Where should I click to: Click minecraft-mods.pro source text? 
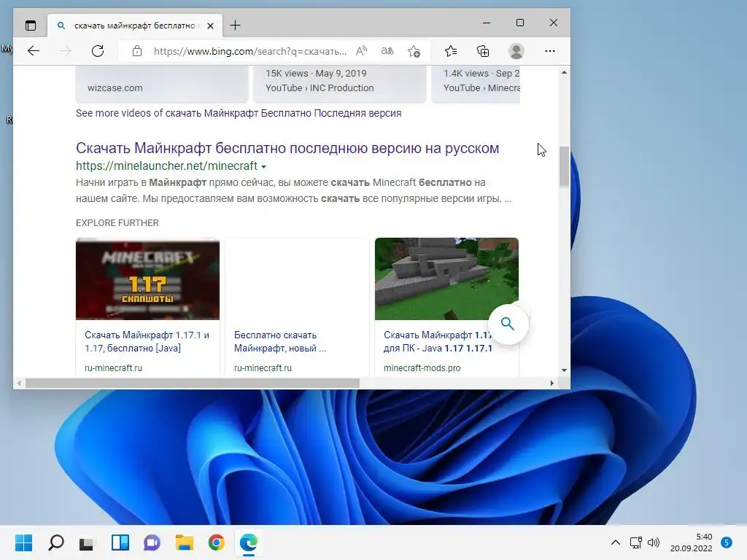click(x=422, y=368)
